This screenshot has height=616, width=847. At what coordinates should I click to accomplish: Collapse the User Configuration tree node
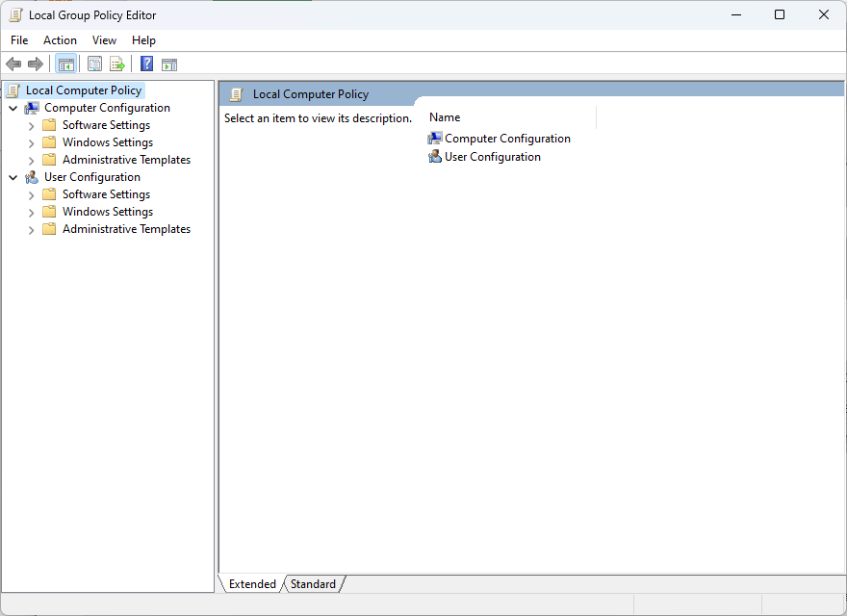coord(13,178)
